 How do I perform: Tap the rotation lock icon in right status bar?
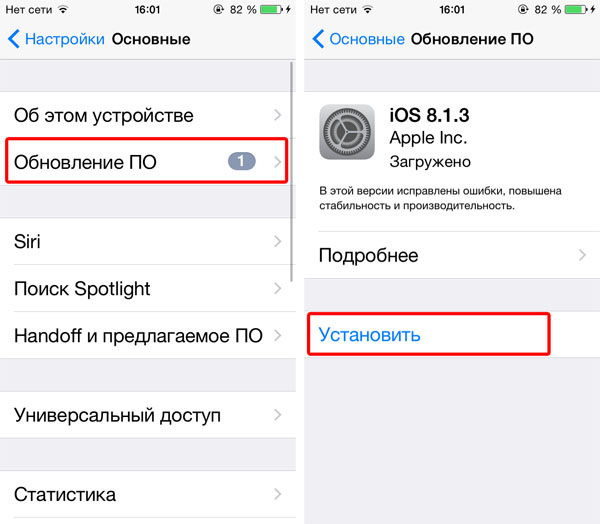pos(523,10)
